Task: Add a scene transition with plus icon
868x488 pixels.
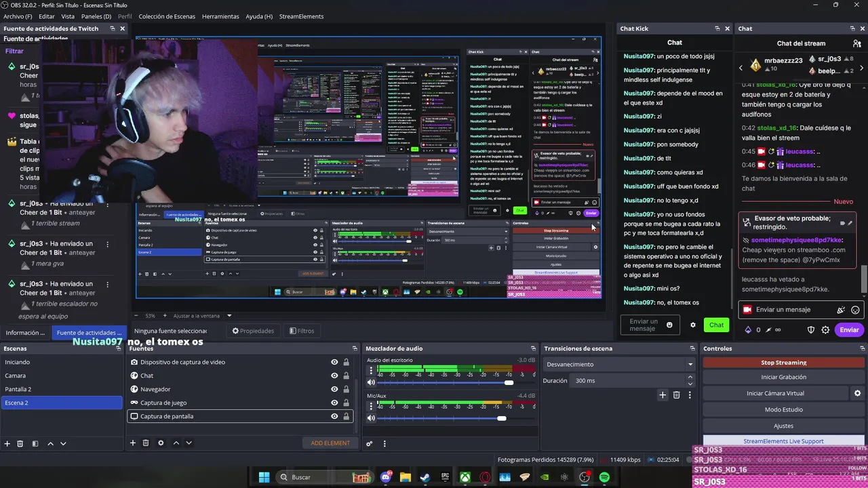Action: 663,394
